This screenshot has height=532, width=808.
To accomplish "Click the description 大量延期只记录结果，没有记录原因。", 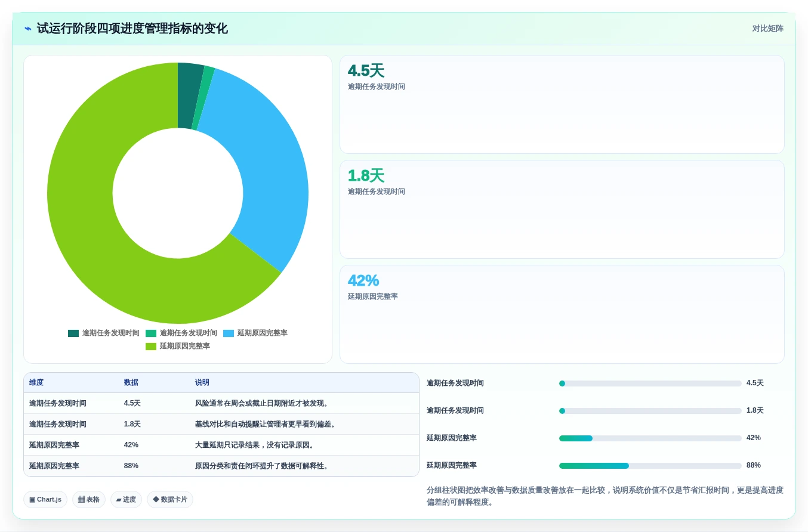I will [x=255, y=446].
